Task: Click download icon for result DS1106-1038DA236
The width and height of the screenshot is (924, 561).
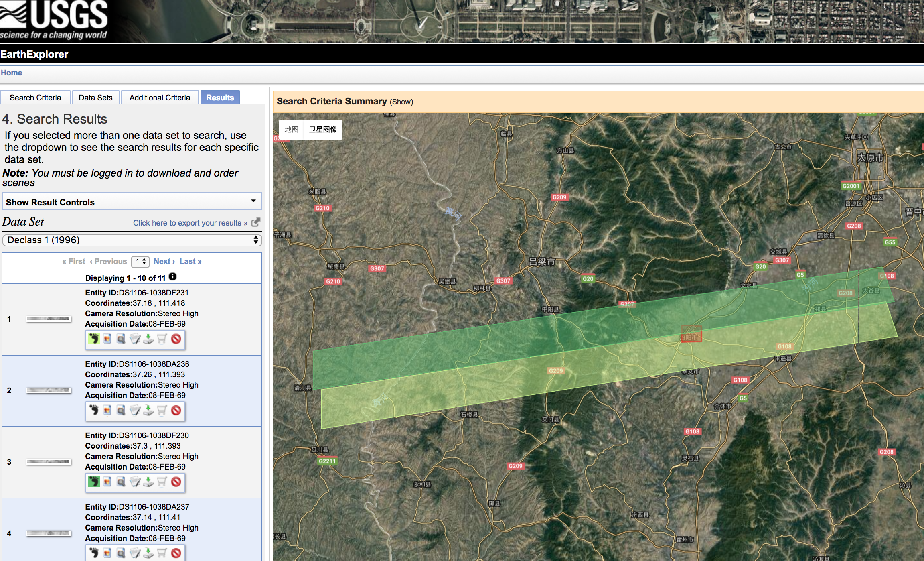Action: (x=148, y=410)
